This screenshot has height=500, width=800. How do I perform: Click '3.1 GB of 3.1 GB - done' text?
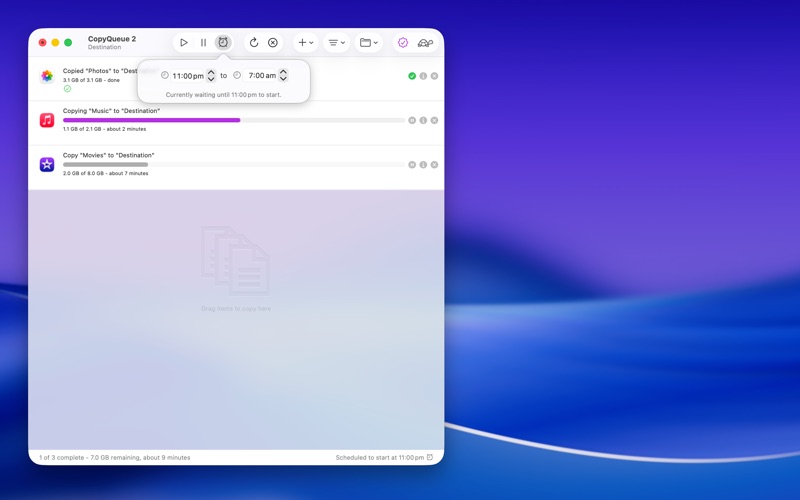pos(91,80)
